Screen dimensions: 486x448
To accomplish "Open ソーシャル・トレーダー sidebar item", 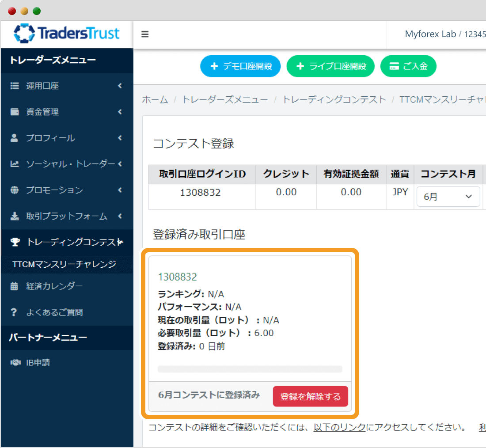I will point(67,164).
